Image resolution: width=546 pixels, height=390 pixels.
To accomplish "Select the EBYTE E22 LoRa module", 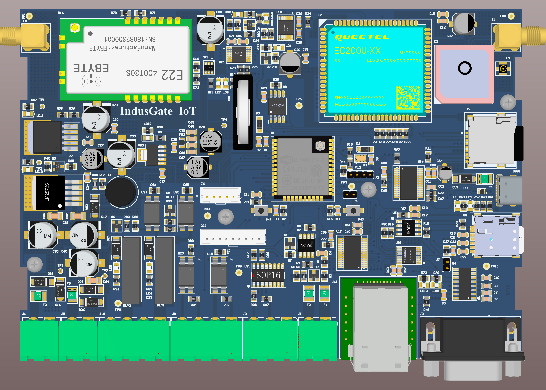I will (x=126, y=60).
